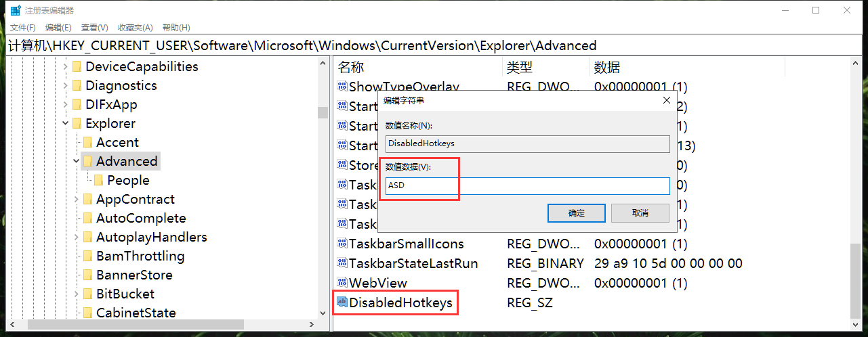Collapse the Explorer tree node
The height and width of the screenshot is (337, 868).
[x=66, y=123]
